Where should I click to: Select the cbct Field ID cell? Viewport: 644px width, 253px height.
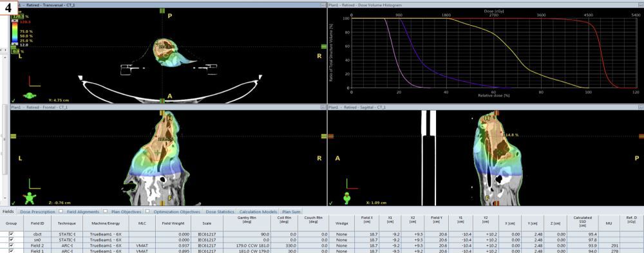(37, 234)
